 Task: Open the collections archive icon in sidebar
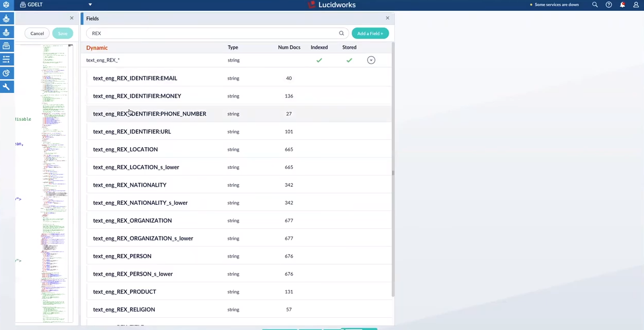coord(6,46)
